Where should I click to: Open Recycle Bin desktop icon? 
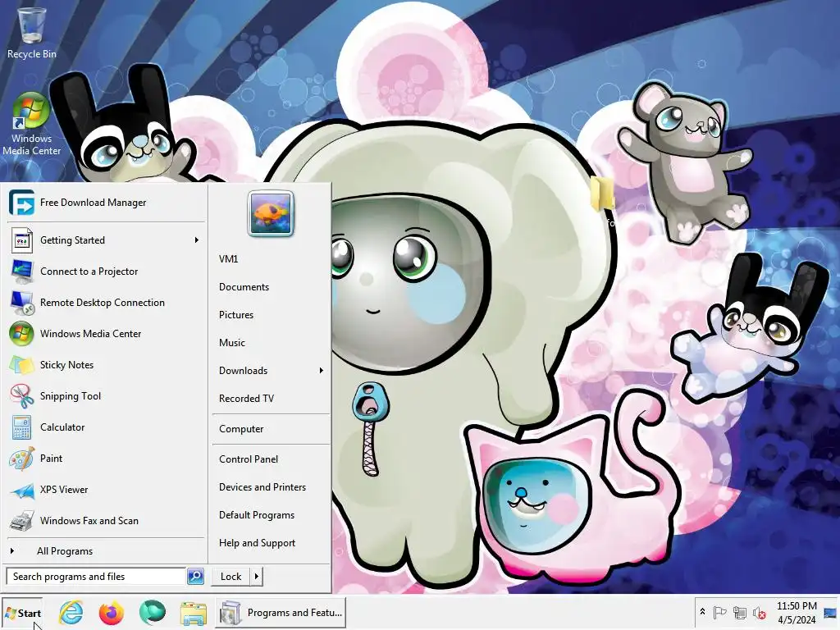tap(31, 33)
